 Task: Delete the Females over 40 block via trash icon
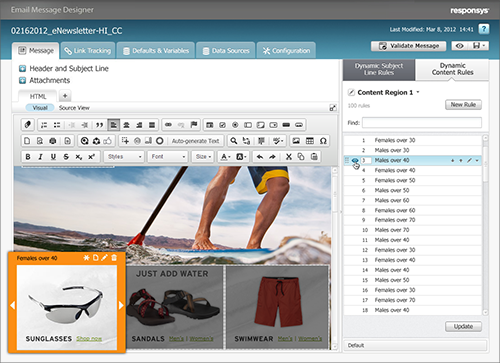(114, 258)
